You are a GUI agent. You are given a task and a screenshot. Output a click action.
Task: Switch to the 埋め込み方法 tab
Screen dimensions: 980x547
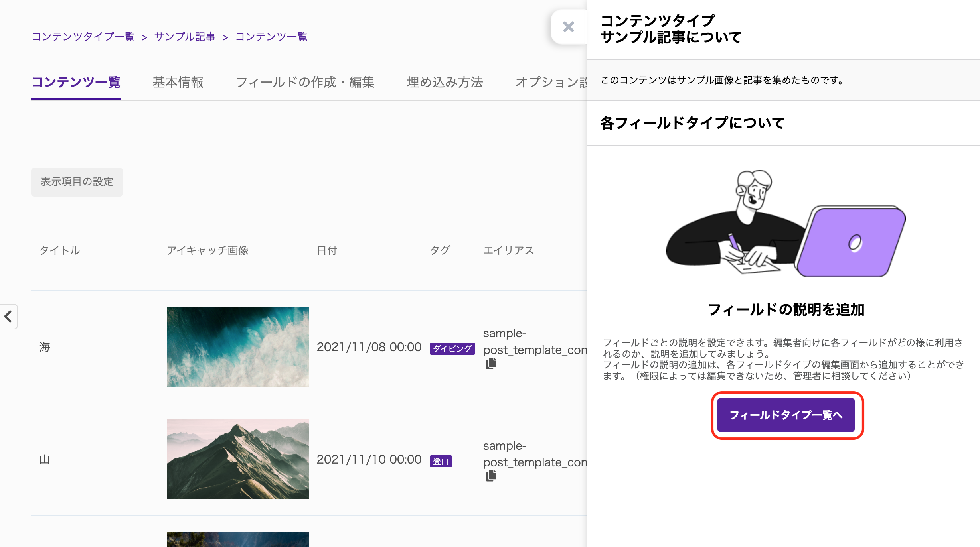[445, 83]
